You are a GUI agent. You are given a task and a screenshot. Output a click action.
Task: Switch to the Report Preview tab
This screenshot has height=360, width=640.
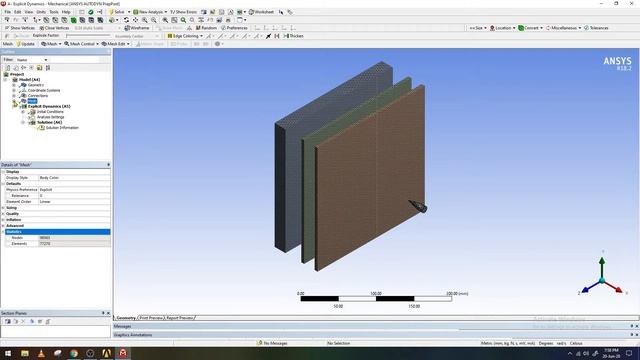pyautogui.click(x=180, y=318)
